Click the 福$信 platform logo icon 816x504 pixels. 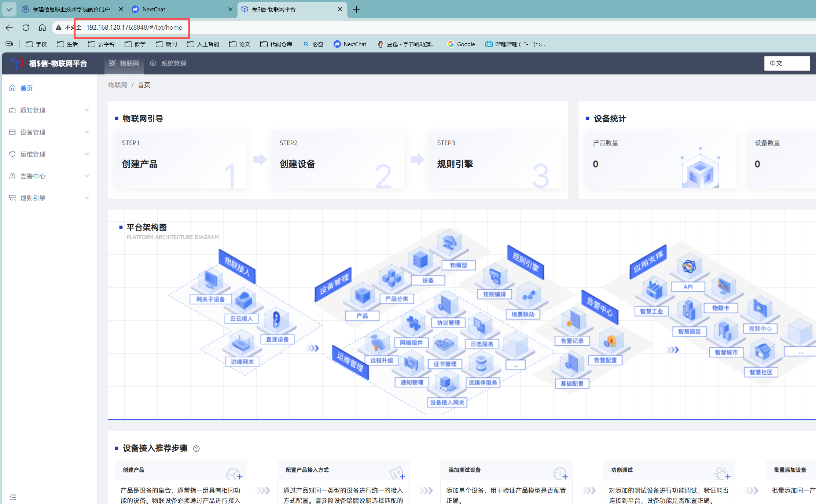(x=16, y=63)
